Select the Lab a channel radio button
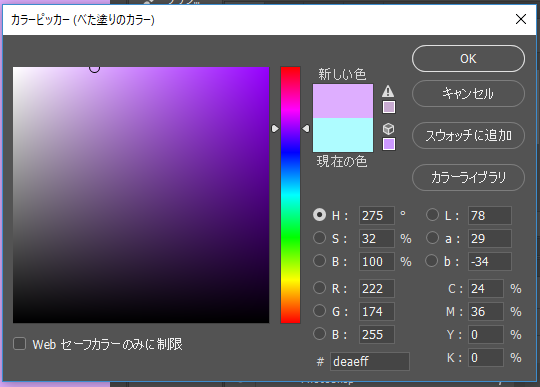 coord(432,238)
